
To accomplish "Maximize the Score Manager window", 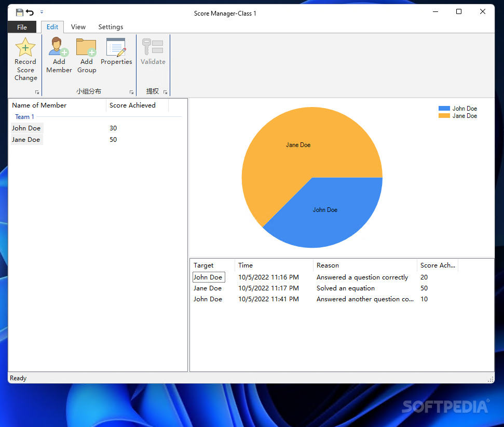I will pos(459,11).
